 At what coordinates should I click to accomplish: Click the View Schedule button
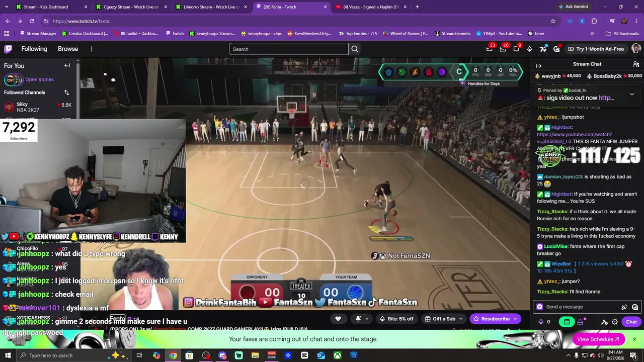(599, 339)
